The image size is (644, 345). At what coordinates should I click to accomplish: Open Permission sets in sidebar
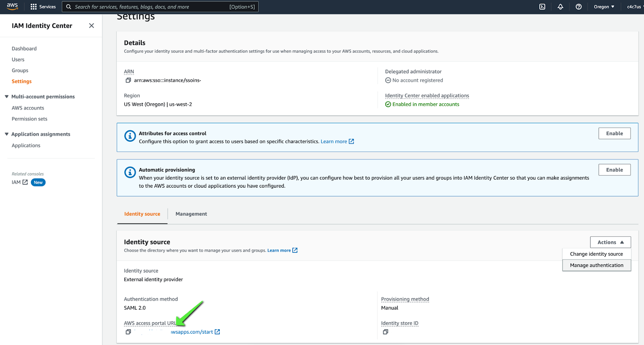tap(29, 119)
